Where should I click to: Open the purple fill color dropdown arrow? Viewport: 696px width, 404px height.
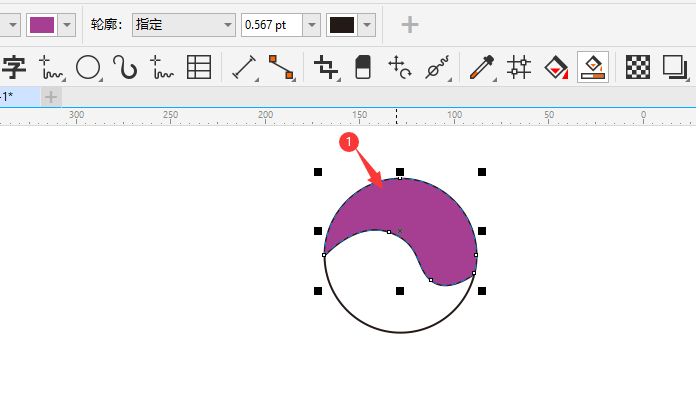(x=67, y=25)
